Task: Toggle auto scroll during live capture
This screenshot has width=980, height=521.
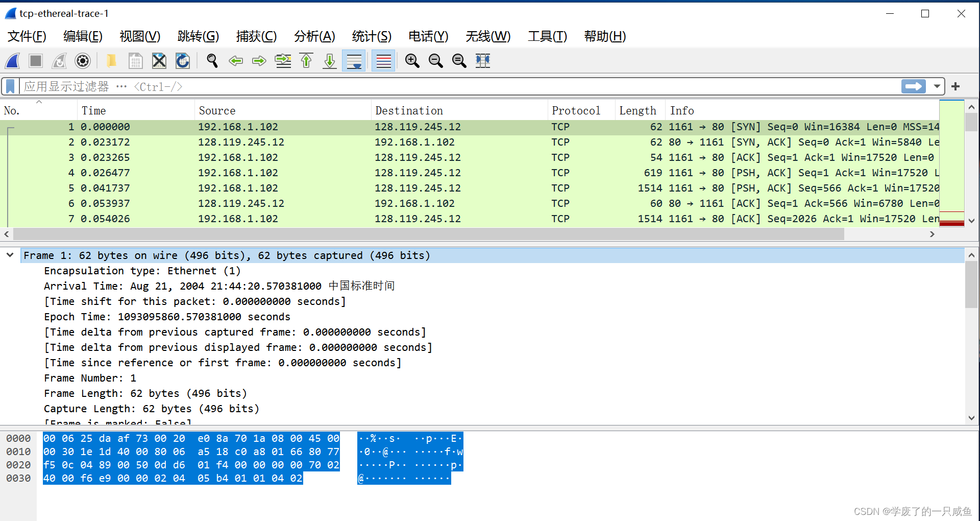Action: (354, 61)
